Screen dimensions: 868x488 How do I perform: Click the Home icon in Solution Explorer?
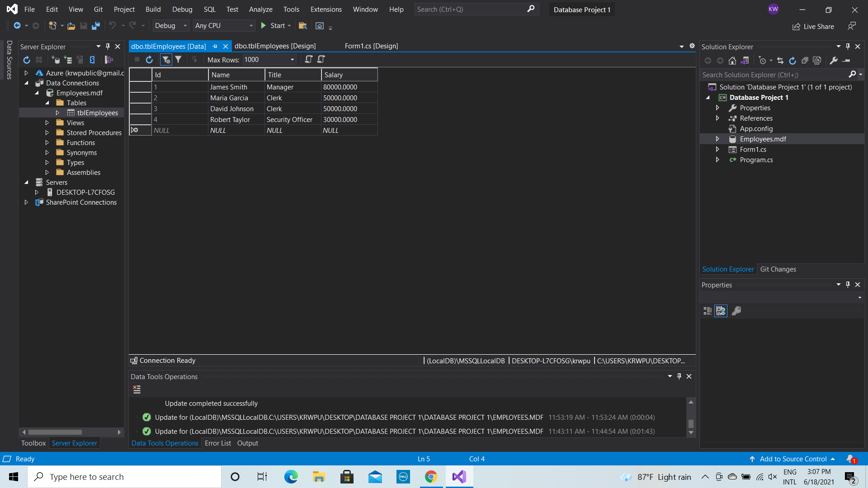[x=732, y=61]
